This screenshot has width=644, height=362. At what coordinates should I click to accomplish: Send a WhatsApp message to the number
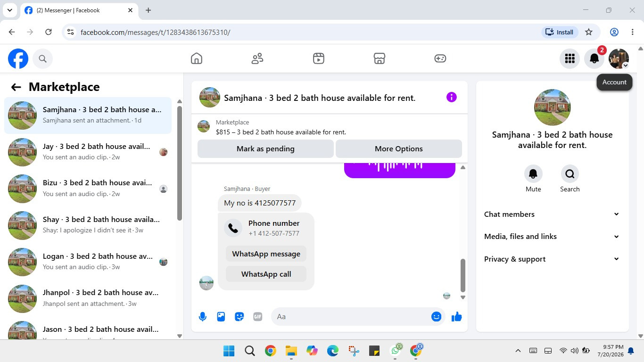pos(266,254)
